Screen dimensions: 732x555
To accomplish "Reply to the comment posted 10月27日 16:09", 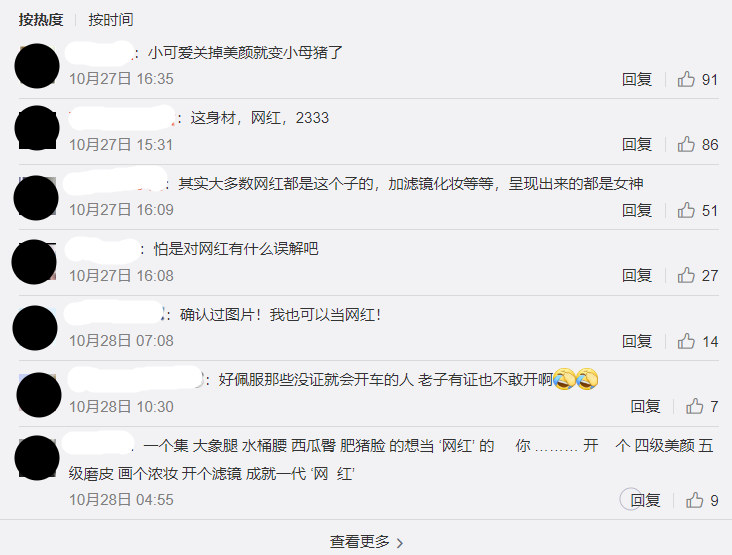I will click(x=637, y=211).
